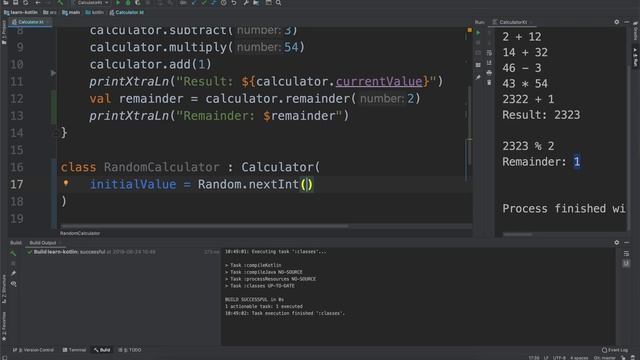Open the Terminal tool window

pos(74,350)
